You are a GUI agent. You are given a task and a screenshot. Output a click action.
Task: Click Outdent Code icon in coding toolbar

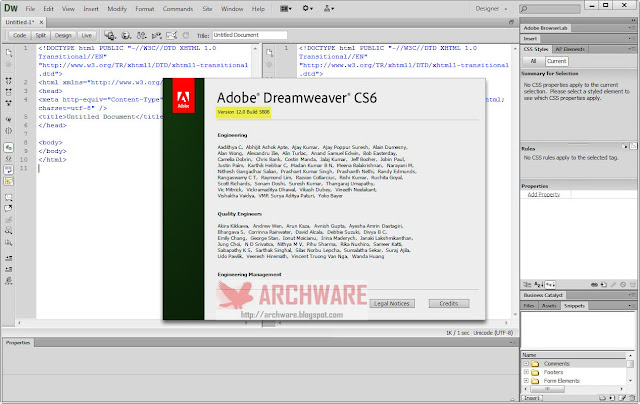coord(9,269)
